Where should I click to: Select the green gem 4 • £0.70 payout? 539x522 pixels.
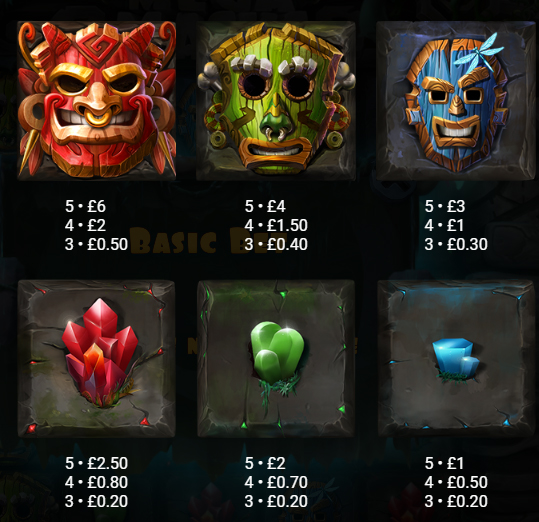pyautogui.click(x=276, y=482)
